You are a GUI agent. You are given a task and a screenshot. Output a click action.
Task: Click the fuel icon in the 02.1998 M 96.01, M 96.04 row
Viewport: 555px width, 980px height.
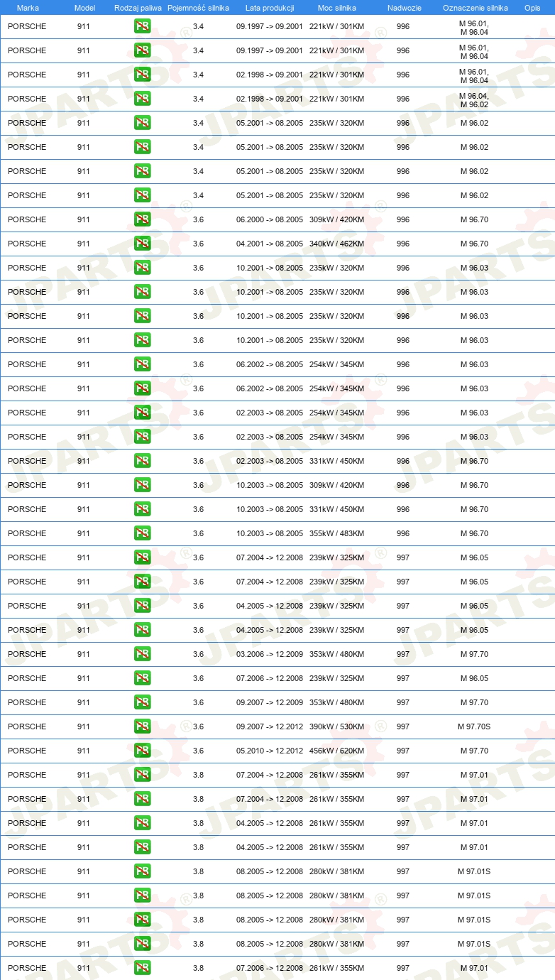click(x=142, y=75)
